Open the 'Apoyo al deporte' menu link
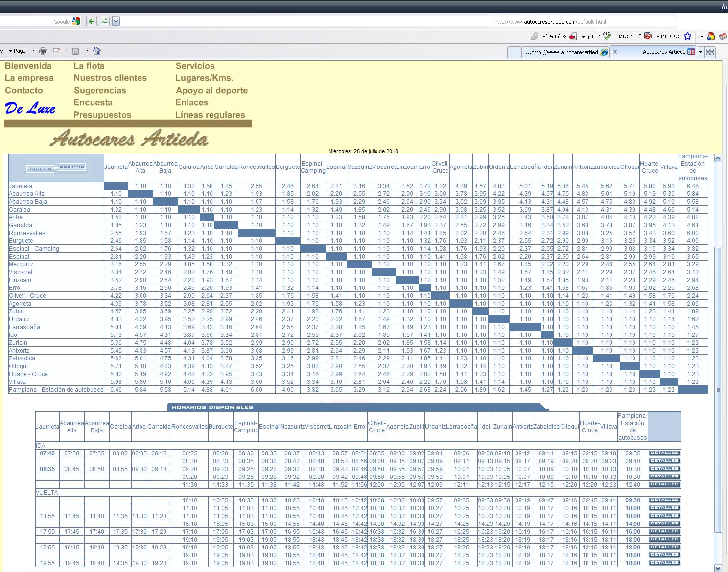The width and height of the screenshot is (728, 572). 212,90
